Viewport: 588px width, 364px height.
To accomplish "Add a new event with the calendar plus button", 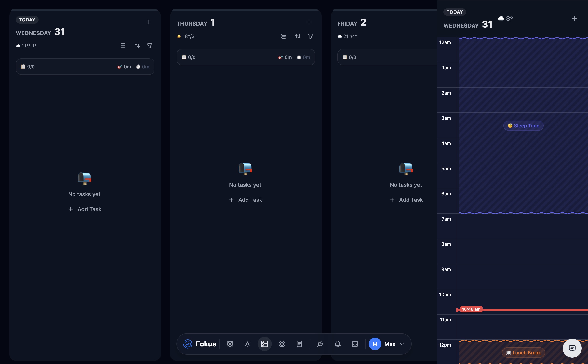I will (x=575, y=19).
